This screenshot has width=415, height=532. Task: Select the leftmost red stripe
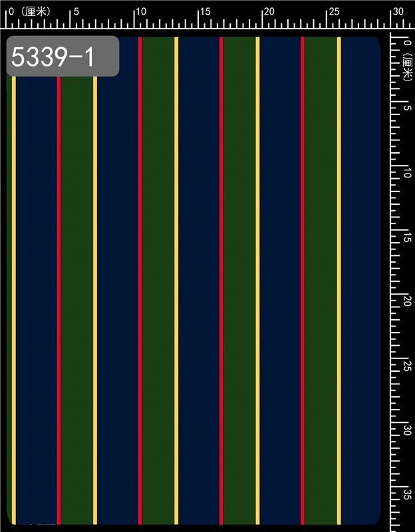(59, 299)
